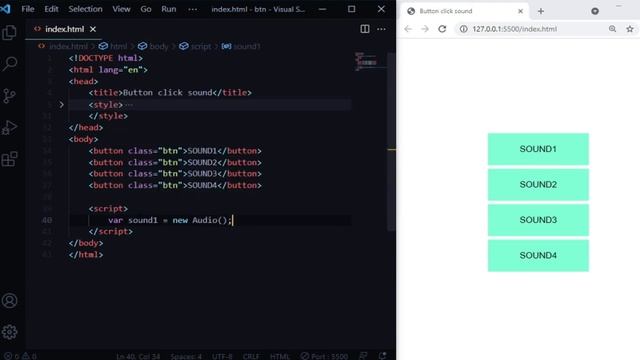Click Chrome profile icon in title bar
Image resolution: width=640 pixels, height=360 pixels.
point(595,11)
